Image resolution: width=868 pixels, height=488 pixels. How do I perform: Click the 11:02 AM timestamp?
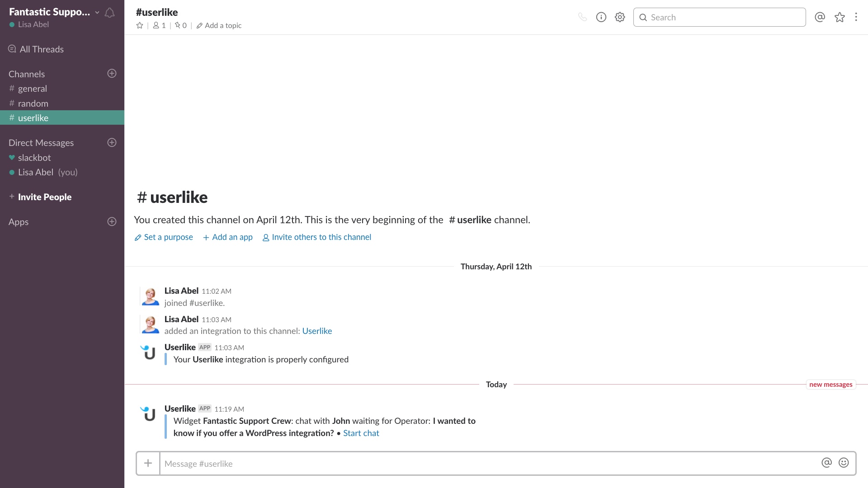pyautogui.click(x=217, y=291)
